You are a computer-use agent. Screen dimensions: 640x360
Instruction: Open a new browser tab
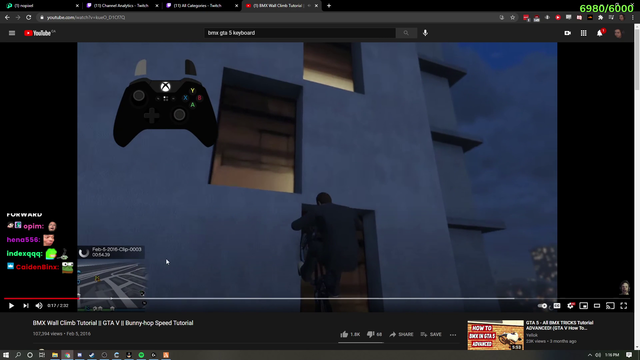click(329, 6)
